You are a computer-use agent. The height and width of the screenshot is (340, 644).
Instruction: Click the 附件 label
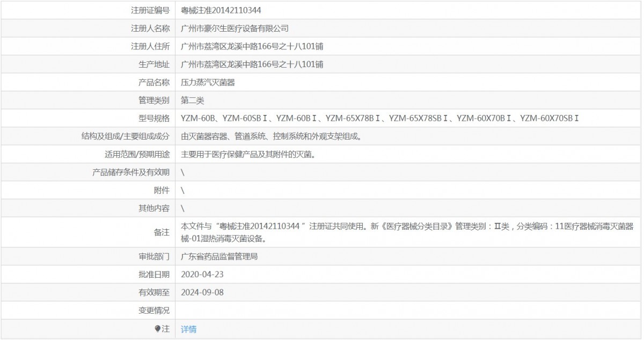(x=162, y=190)
